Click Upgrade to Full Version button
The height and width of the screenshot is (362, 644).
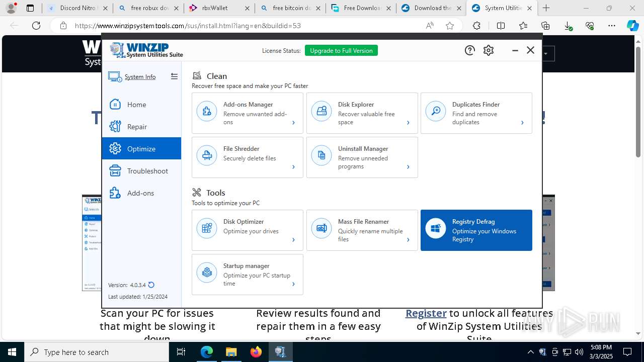(x=341, y=50)
